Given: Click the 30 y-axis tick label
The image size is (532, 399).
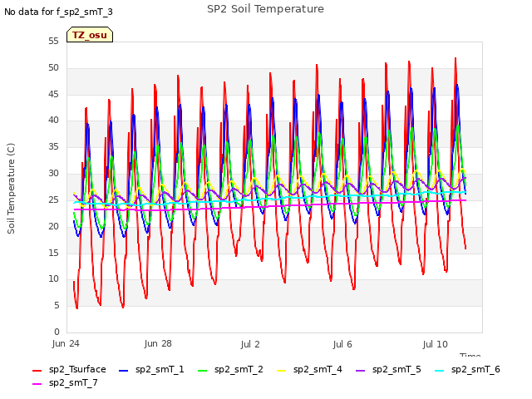Looking at the screenshot, I should [53, 174].
